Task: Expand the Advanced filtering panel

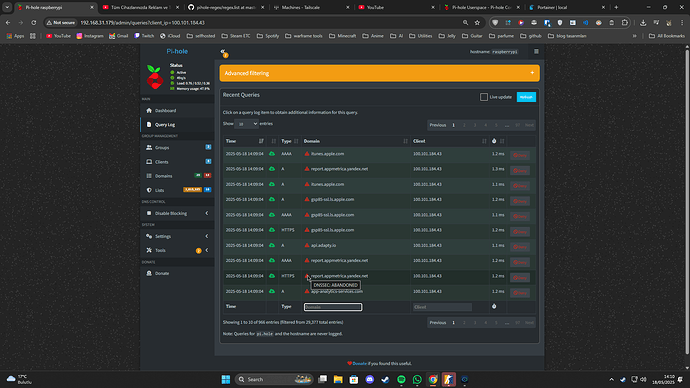Action: point(379,73)
